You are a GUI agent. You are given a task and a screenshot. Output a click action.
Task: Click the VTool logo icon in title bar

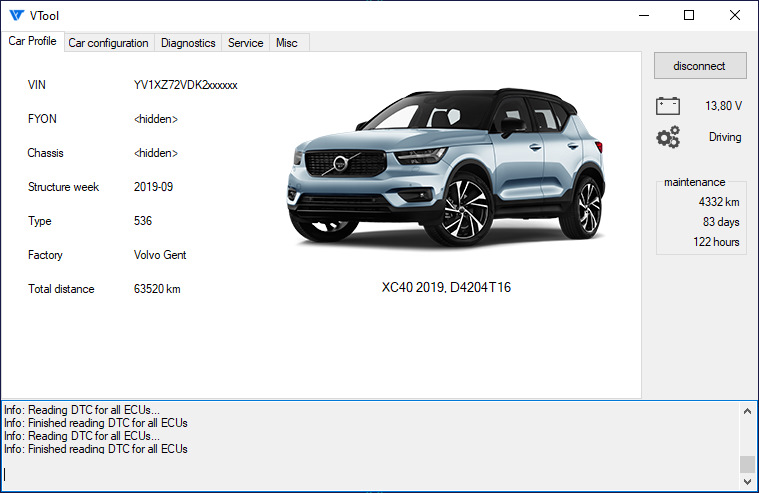pyautogui.click(x=16, y=15)
